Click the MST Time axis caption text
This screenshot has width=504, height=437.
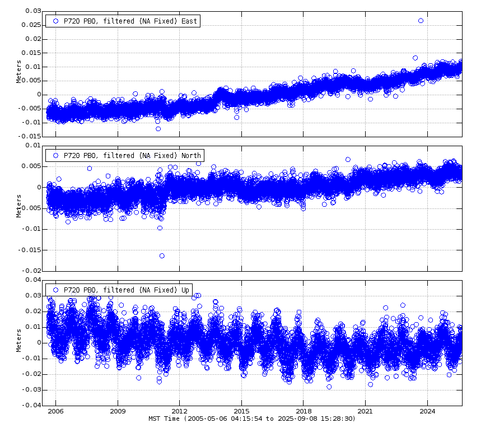252,419
